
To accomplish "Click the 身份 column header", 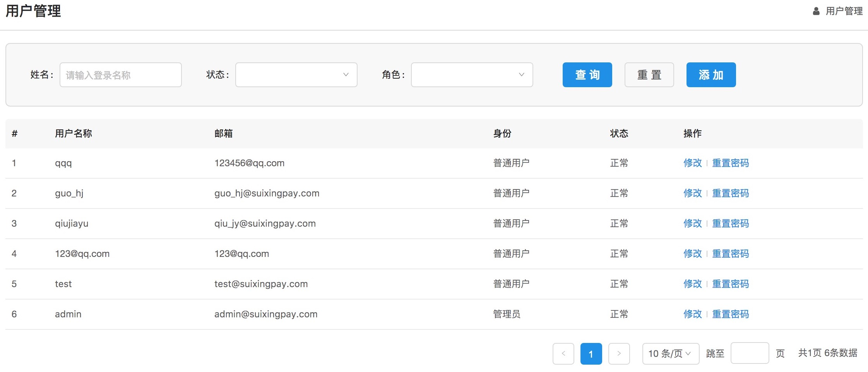I will 502,134.
